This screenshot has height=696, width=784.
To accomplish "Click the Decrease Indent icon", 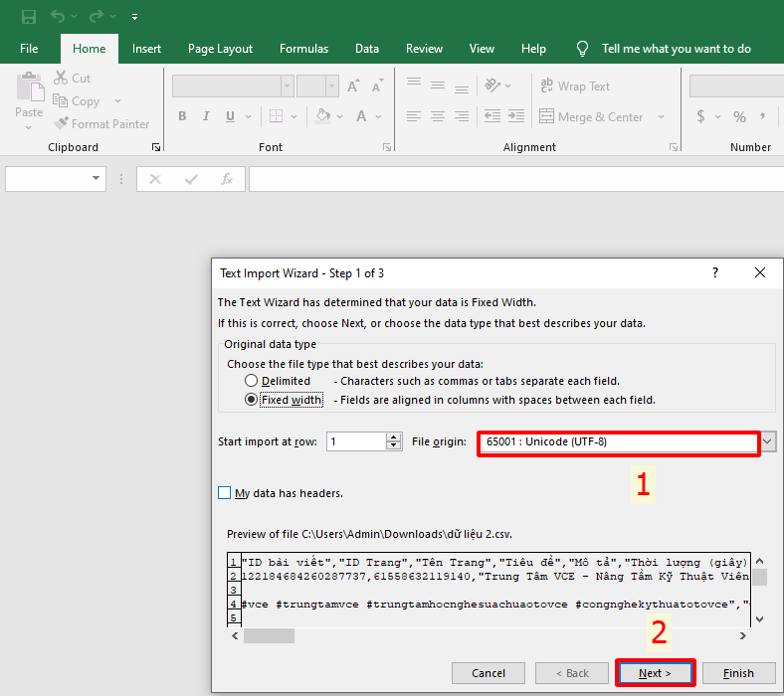I will [x=492, y=116].
